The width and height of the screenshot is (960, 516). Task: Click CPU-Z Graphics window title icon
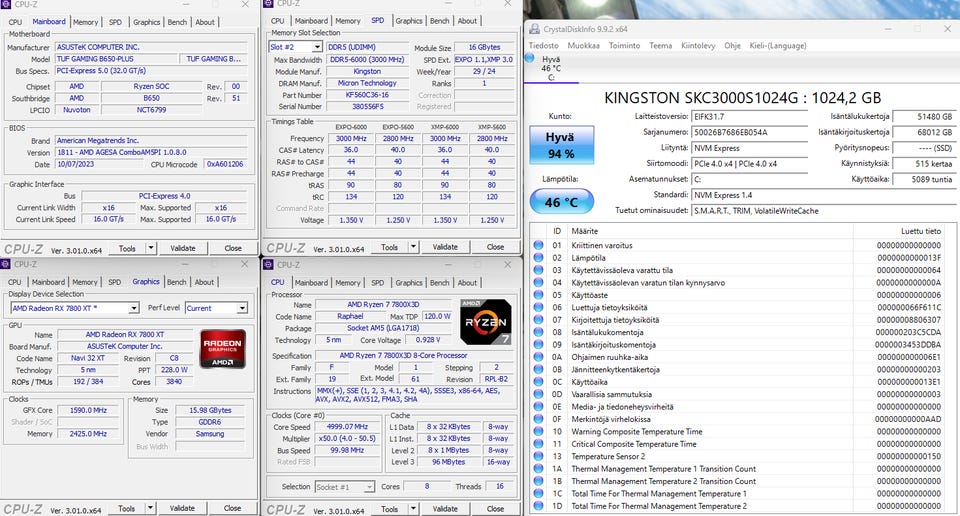tap(6, 264)
